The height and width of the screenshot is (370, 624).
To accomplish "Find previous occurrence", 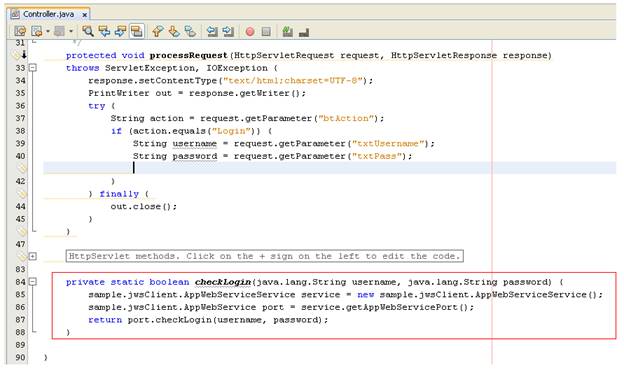I will click(104, 31).
